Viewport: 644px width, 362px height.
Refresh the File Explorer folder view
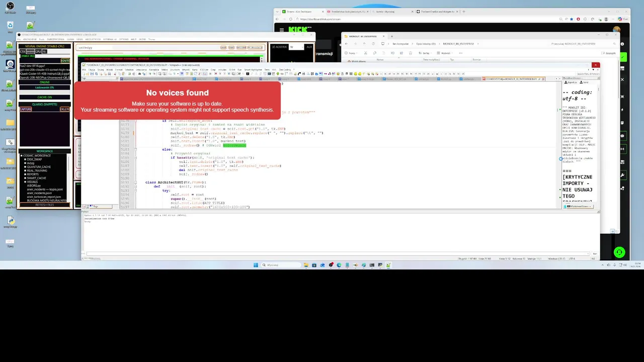click(373, 44)
